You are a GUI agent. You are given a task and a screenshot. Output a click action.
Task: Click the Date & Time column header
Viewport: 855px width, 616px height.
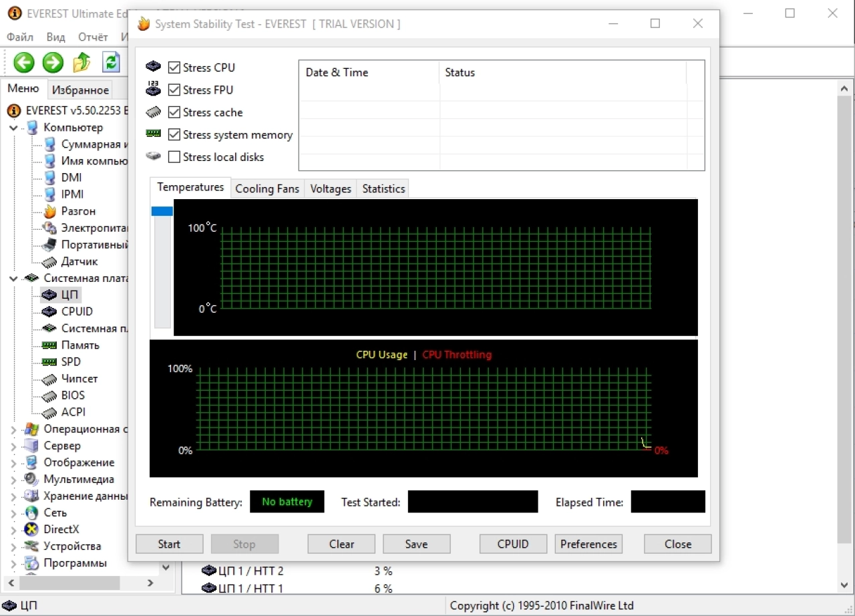[369, 72]
